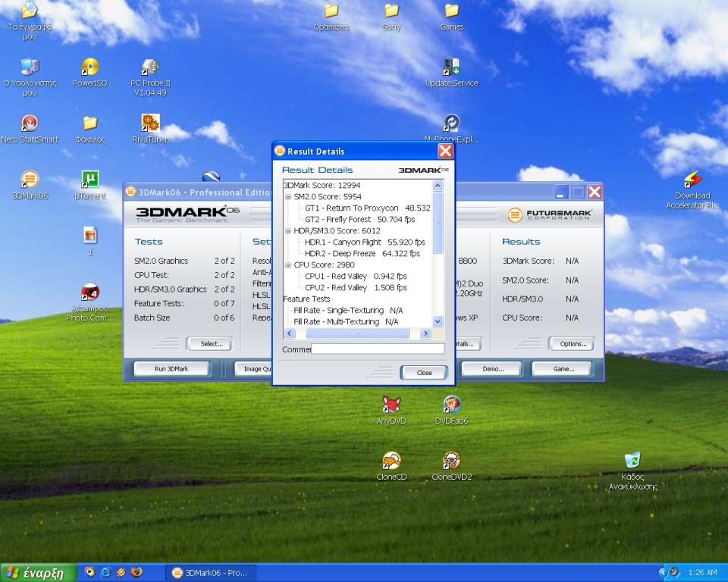Open the desktop file named 1

[90, 240]
